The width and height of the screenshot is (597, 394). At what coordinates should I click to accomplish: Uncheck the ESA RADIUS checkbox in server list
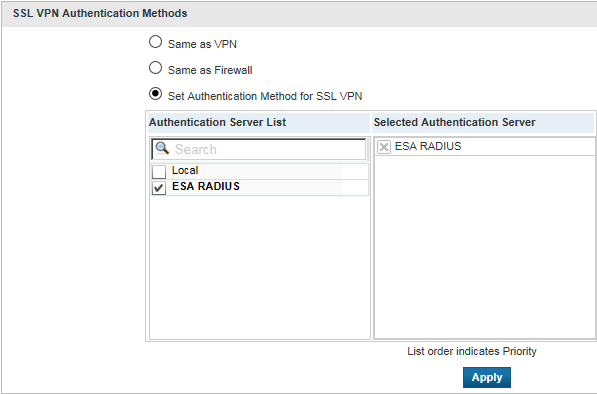159,188
